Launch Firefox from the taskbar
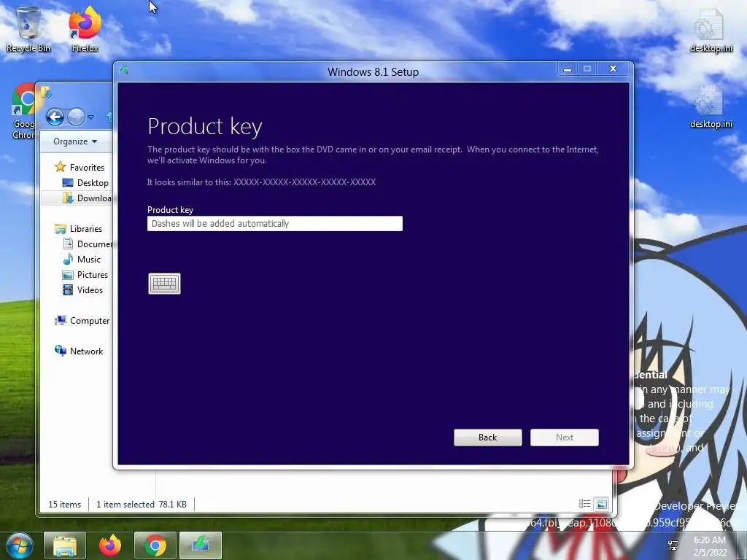Screen dimensions: 747x560 (x=110, y=545)
